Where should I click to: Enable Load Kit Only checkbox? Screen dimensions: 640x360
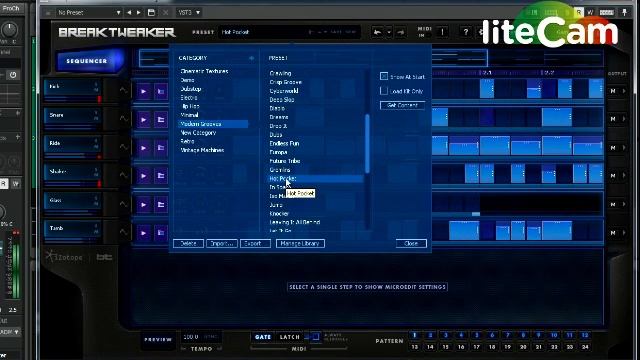pyautogui.click(x=384, y=91)
